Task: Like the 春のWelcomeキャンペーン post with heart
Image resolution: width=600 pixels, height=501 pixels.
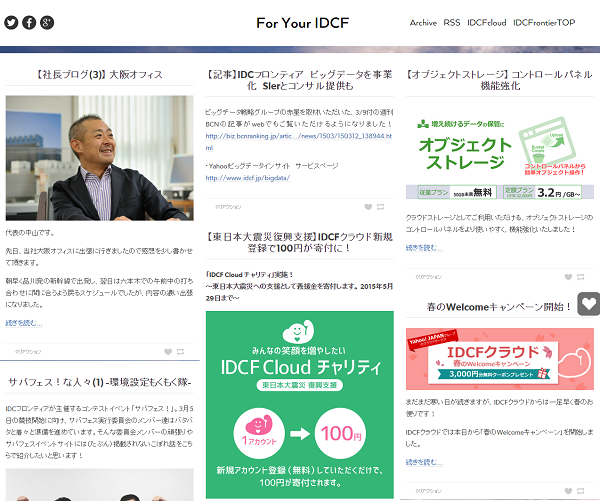Action: (568, 491)
